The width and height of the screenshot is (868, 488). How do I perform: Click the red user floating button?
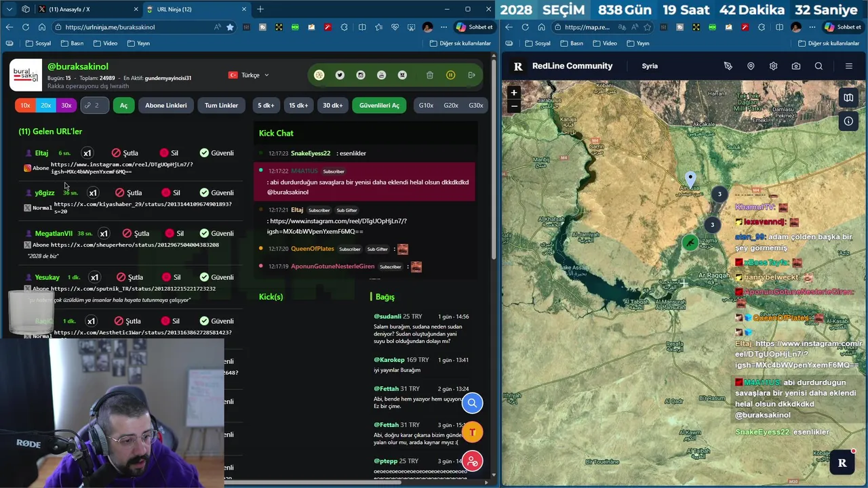473,462
